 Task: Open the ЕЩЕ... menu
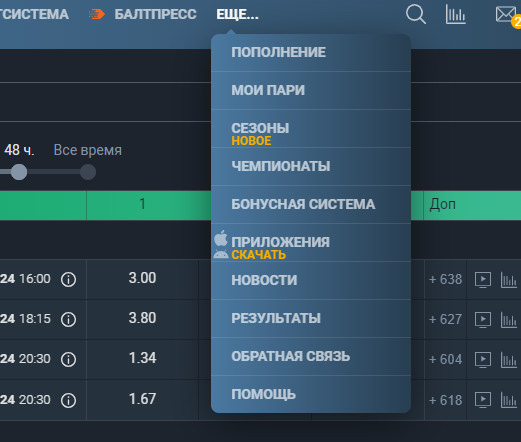point(237,15)
